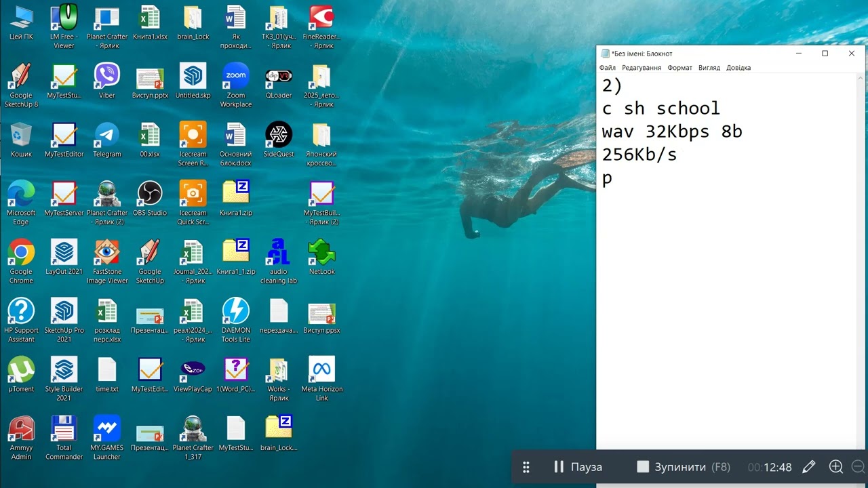Click the recorder bar drag handle dots
This screenshot has width=868, height=488.
pyautogui.click(x=526, y=467)
